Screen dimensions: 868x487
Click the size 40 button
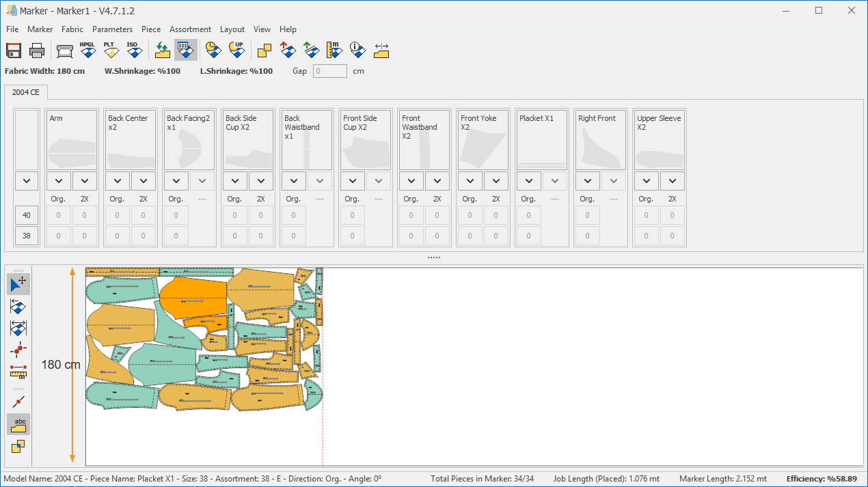pyautogui.click(x=27, y=215)
